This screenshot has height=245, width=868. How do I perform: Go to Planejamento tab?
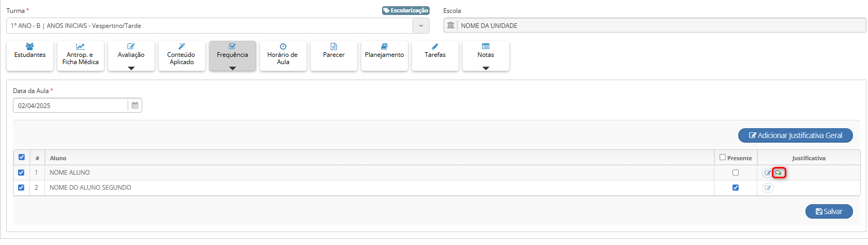click(x=385, y=55)
